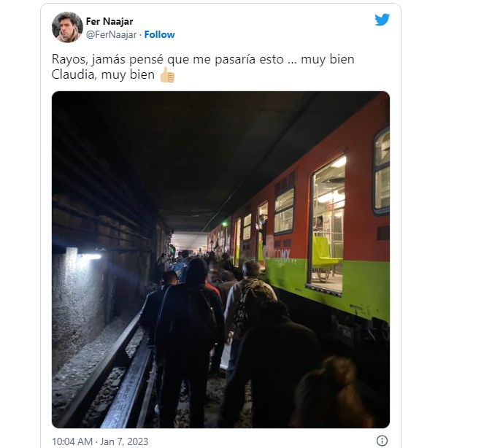Click the camouflage backpack in the photo
This screenshot has width=492, height=448.
coord(250,305)
